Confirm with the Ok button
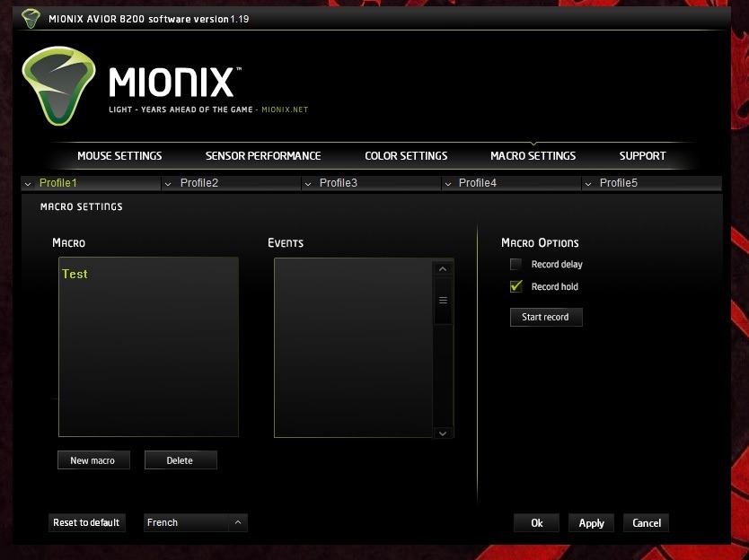This screenshot has height=560, width=749. [536, 523]
